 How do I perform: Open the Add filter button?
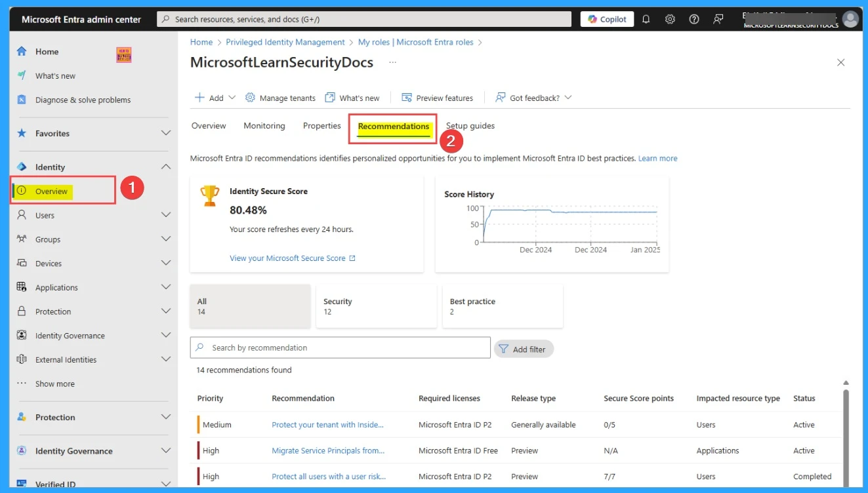[x=524, y=348]
